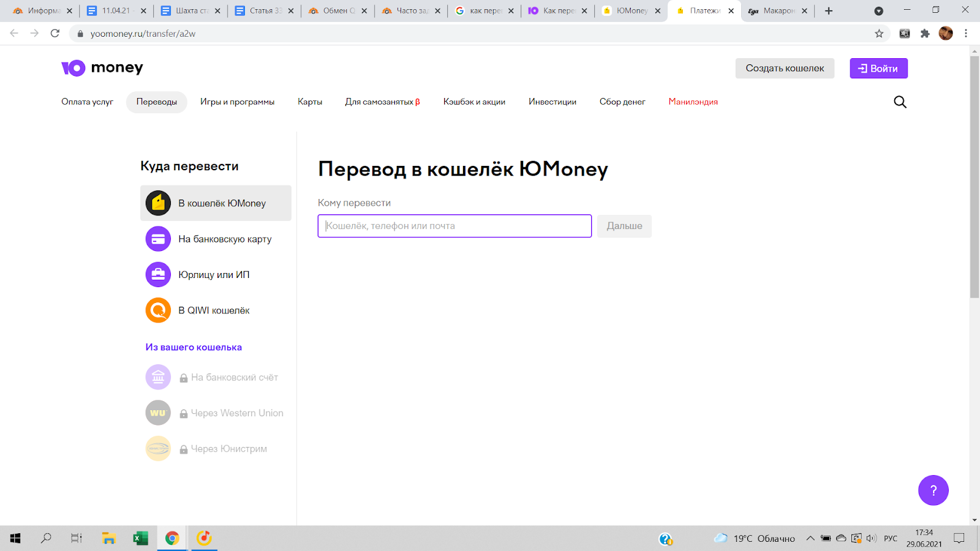Click Через Юнистрим option
The height and width of the screenshot is (551, 980).
[x=216, y=449]
